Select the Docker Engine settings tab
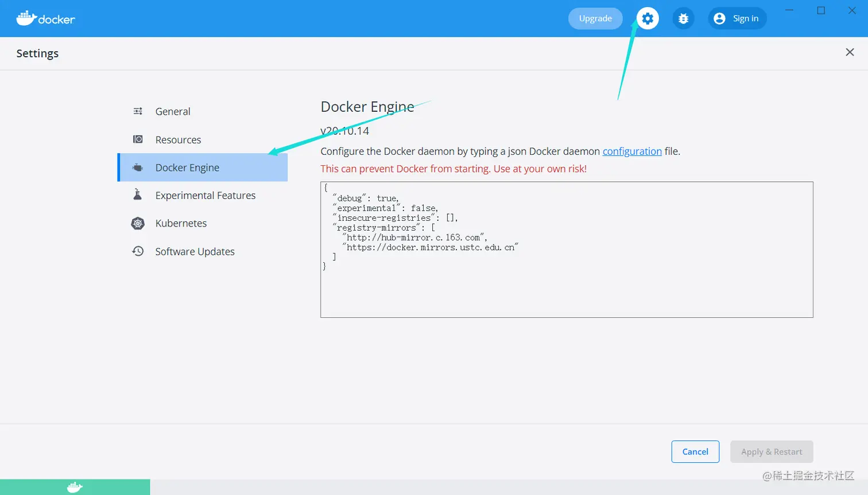Image resolution: width=868 pixels, height=495 pixels. [203, 167]
